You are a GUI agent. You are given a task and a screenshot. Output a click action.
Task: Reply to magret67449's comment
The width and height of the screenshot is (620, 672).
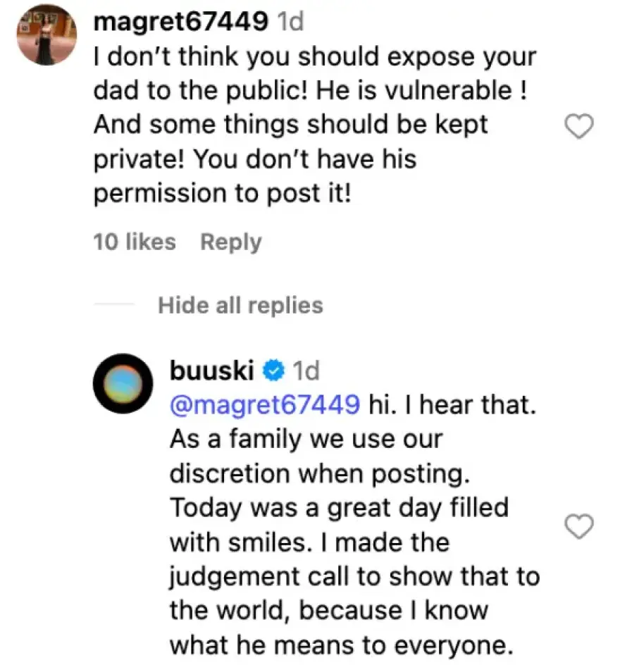[230, 242]
